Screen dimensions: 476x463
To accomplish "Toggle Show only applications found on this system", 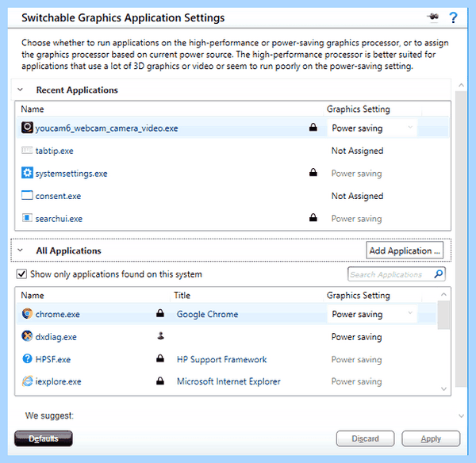I will point(21,274).
